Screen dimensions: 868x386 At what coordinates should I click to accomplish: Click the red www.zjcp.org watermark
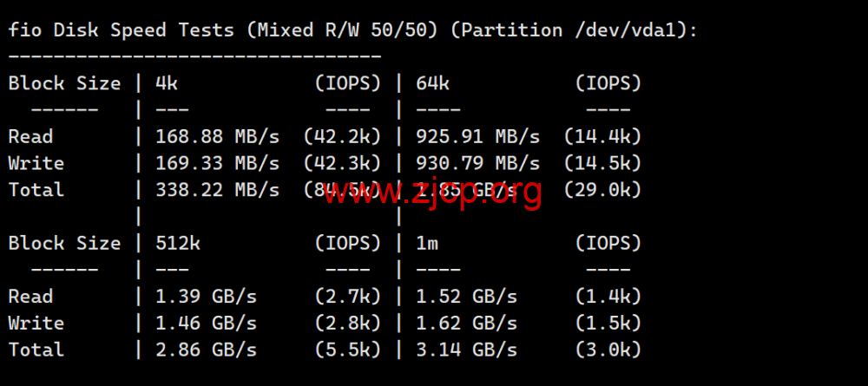click(x=432, y=192)
